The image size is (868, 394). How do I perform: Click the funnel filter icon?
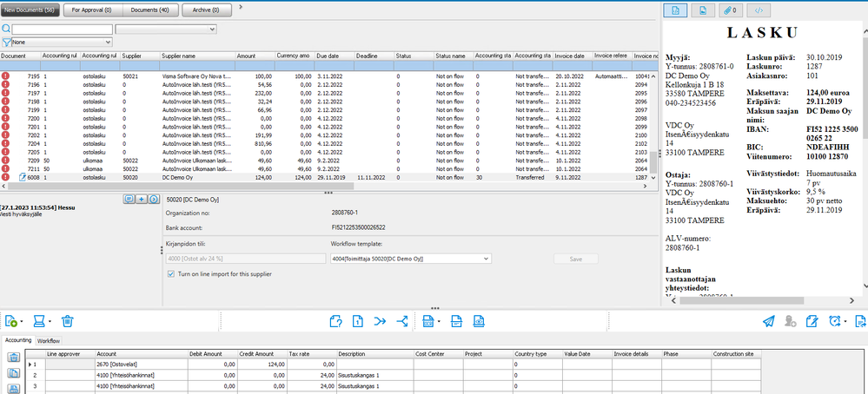pos(5,42)
